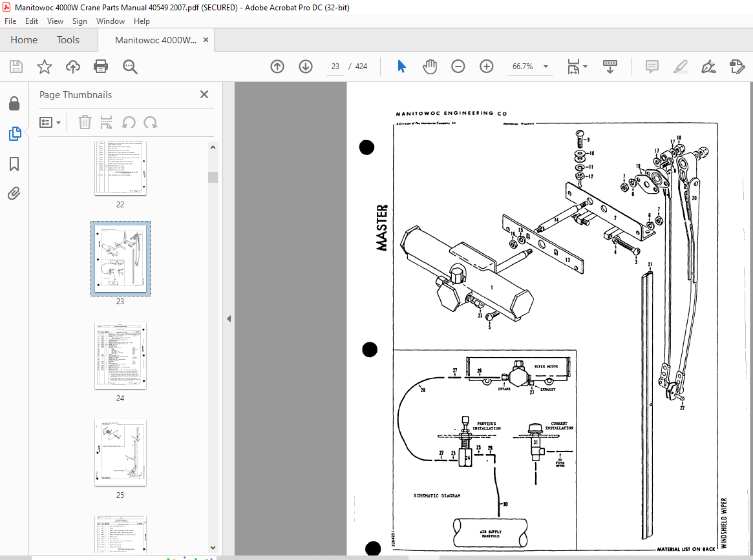The width and height of the screenshot is (753, 560).
Task: Switch to the Home tab
Action: tap(24, 40)
